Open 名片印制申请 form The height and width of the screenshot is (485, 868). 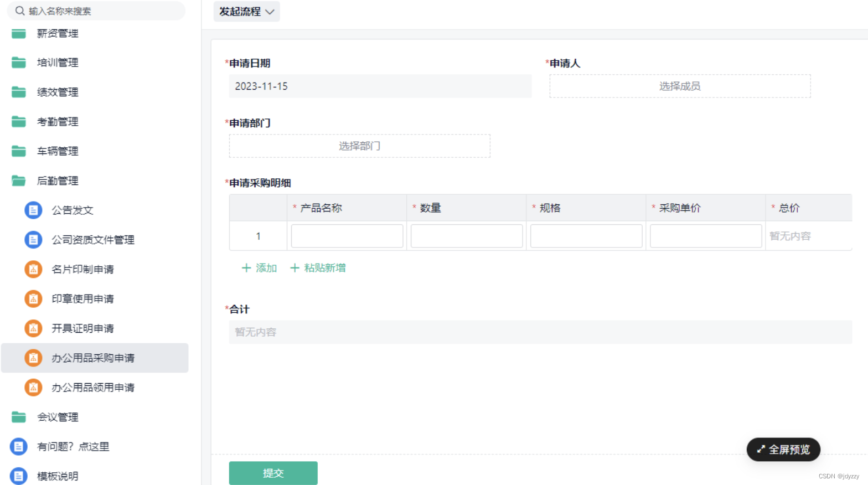coord(82,269)
